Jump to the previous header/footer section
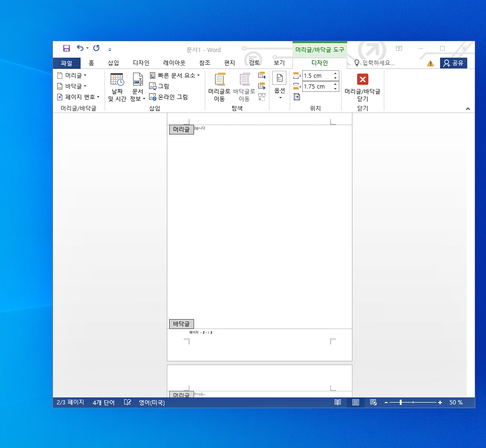Image resolution: width=486 pixels, height=448 pixels. coord(262,75)
